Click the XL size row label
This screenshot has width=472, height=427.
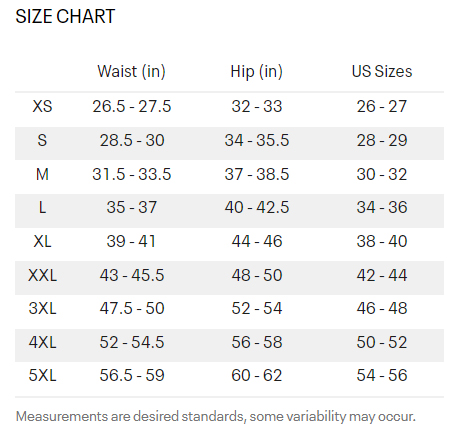point(42,241)
